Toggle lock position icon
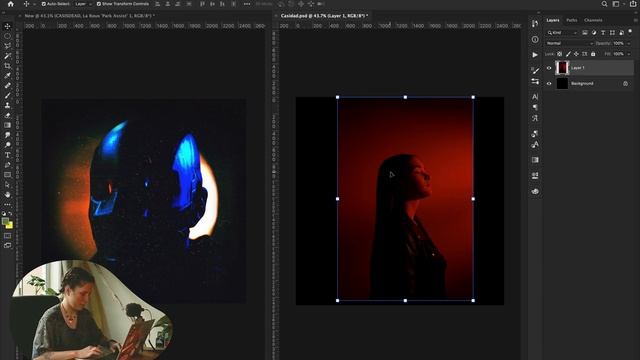 [576, 54]
